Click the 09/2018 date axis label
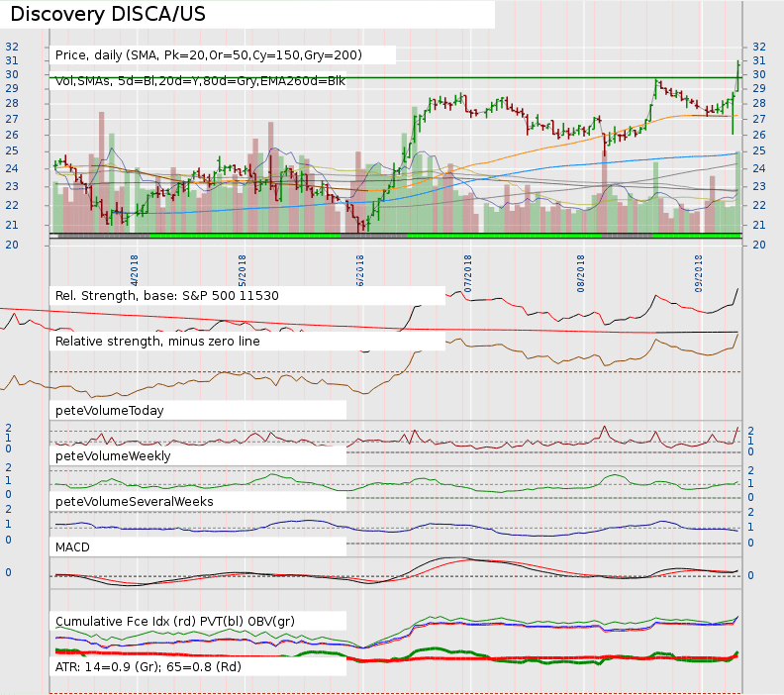This screenshot has width=784, height=695. point(699,274)
